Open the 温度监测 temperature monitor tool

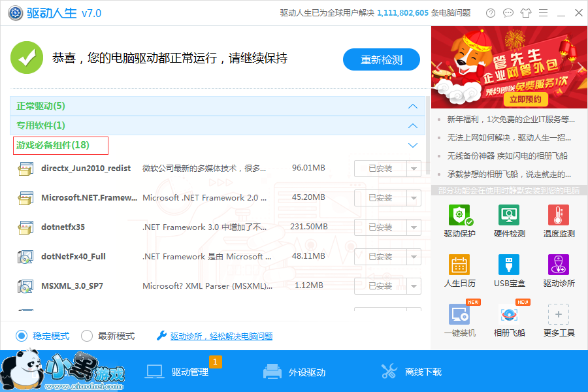click(559, 221)
